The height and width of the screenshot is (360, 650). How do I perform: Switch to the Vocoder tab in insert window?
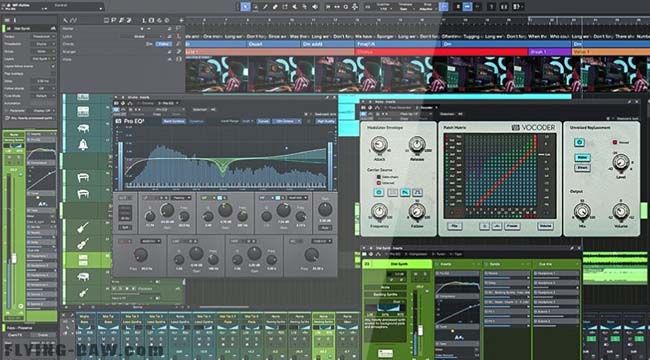[x=424, y=107]
